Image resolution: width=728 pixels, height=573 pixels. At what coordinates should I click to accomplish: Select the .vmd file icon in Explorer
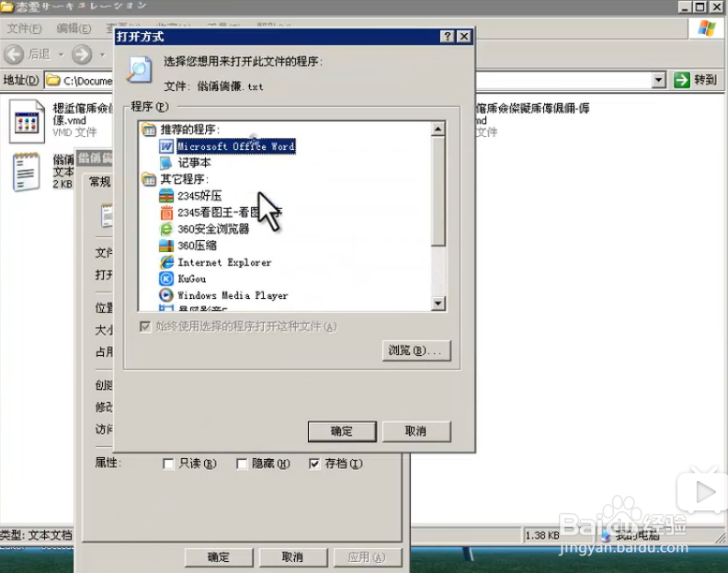27,121
